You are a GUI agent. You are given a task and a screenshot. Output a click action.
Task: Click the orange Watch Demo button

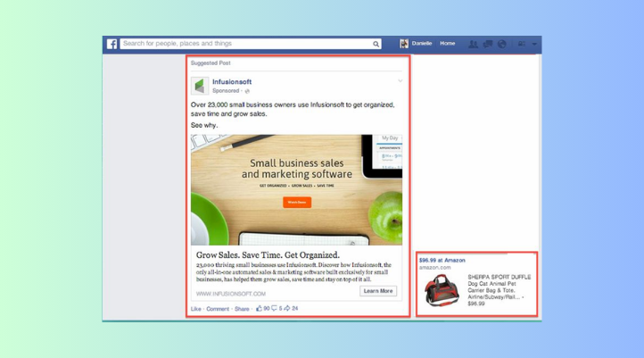click(x=297, y=203)
